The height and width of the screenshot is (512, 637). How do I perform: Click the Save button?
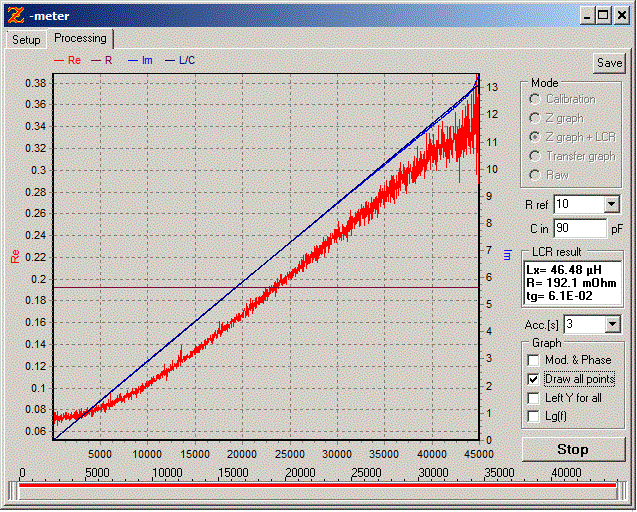[609, 63]
